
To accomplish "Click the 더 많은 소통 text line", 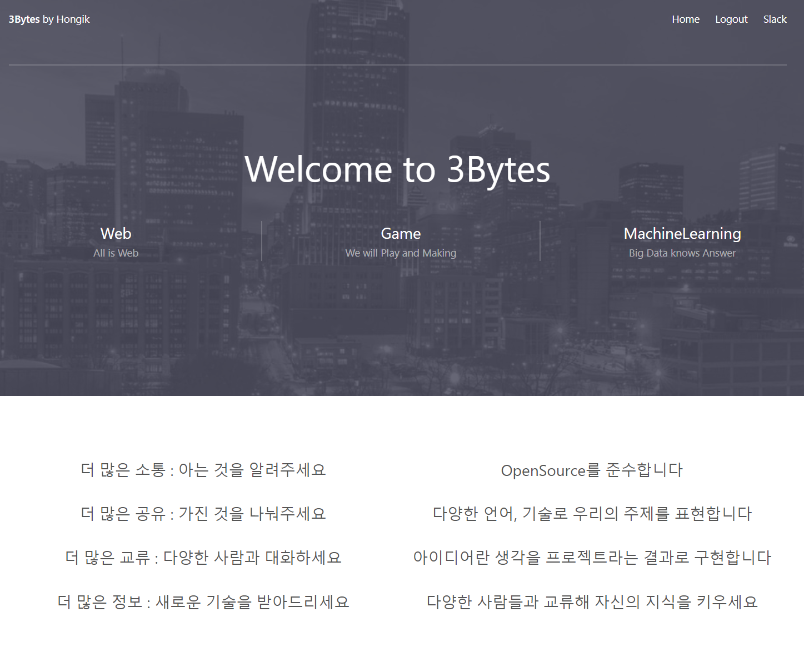I will pyautogui.click(x=203, y=470).
